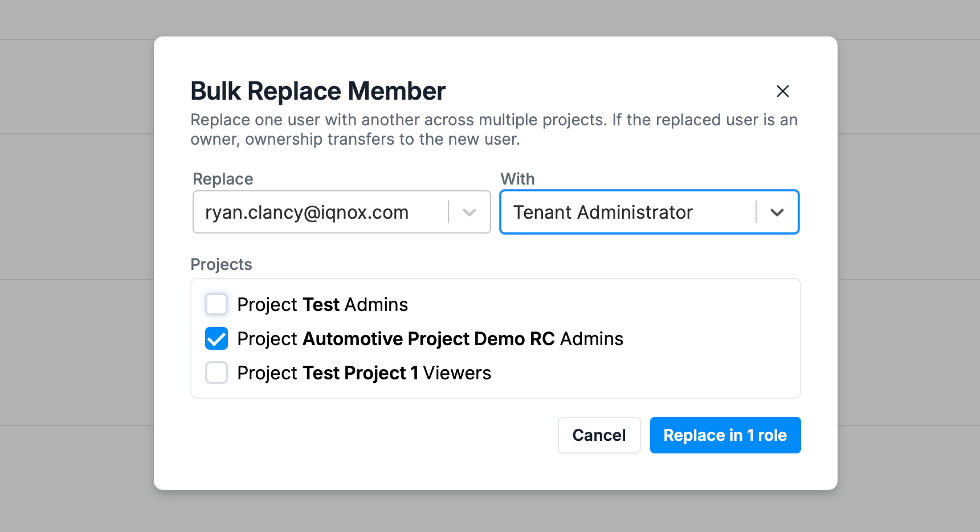Expand the Replace user dropdown chevron
The width and height of the screenshot is (980, 532).
(x=469, y=212)
